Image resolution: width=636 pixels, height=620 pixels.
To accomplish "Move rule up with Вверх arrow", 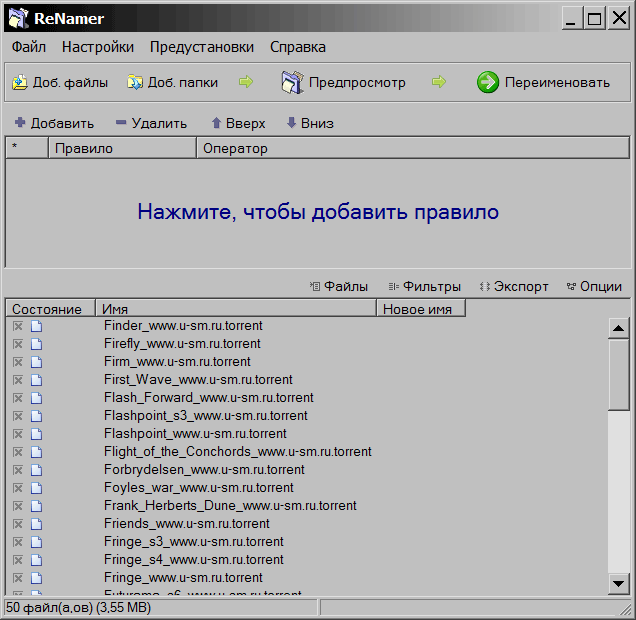I will 215,123.
